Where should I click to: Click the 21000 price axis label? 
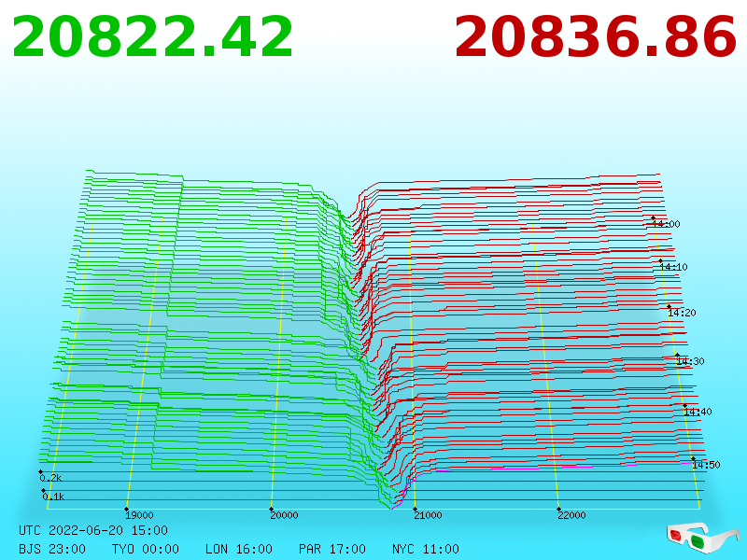428,515
